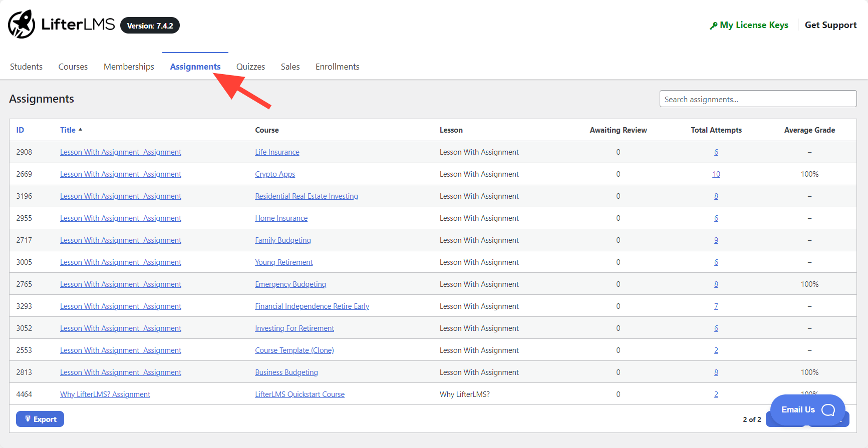Open Course Template (Clone) link
The height and width of the screenshot is (448, 868).
pyautogui.click(x=295, y=350)
